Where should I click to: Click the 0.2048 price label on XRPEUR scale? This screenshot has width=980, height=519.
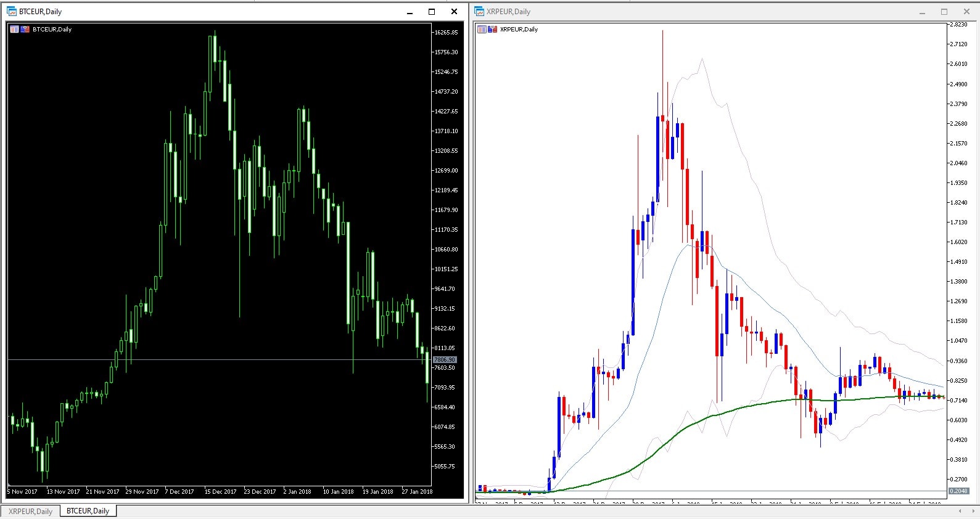point(958,491)
